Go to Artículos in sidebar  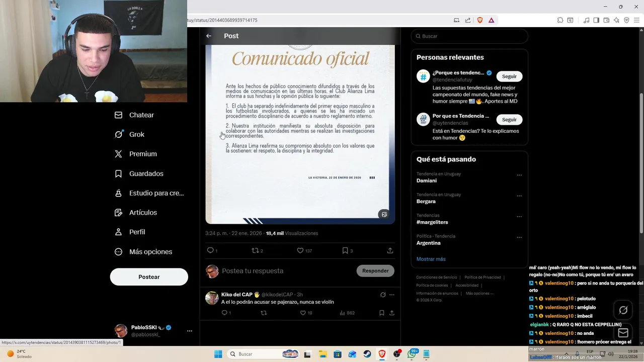click(143, 213)
